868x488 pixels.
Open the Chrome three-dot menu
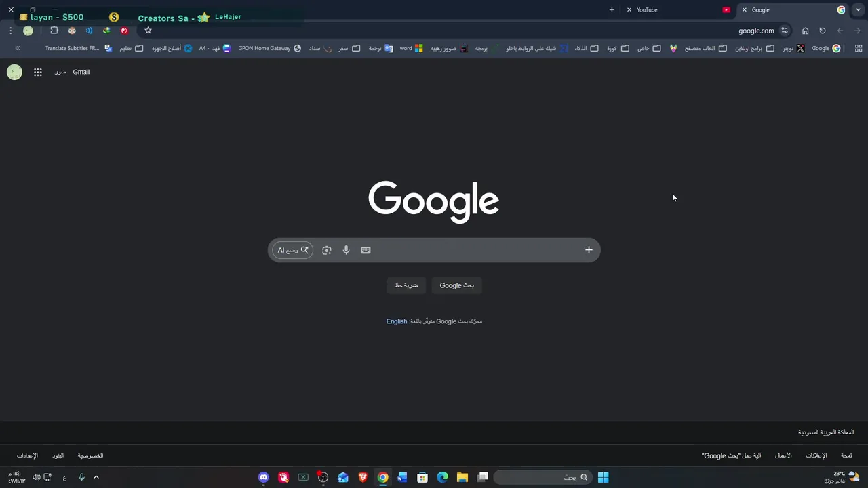point(11,30)
